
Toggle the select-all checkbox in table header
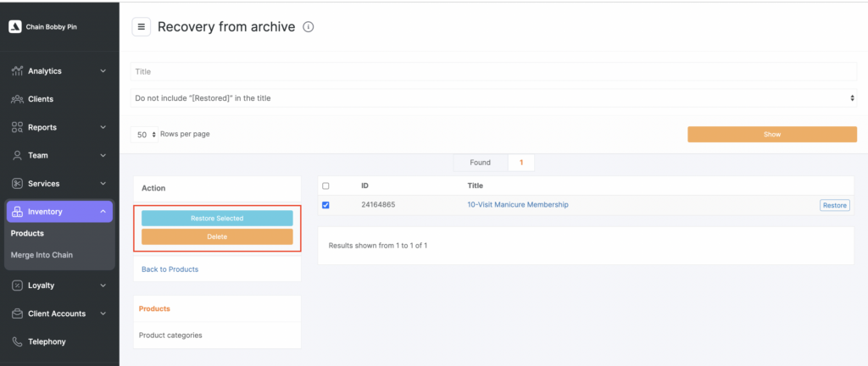tap(325, 186)
